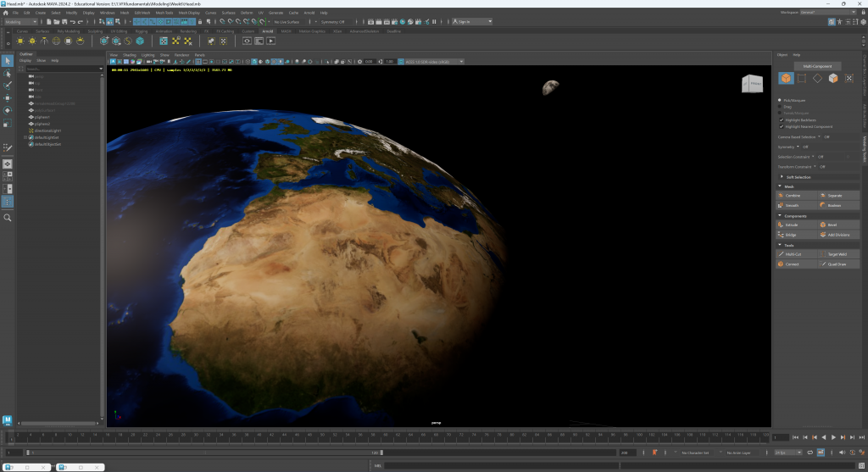Activate the Lasso select tool
868x472 pixels.
coord(7,74)
